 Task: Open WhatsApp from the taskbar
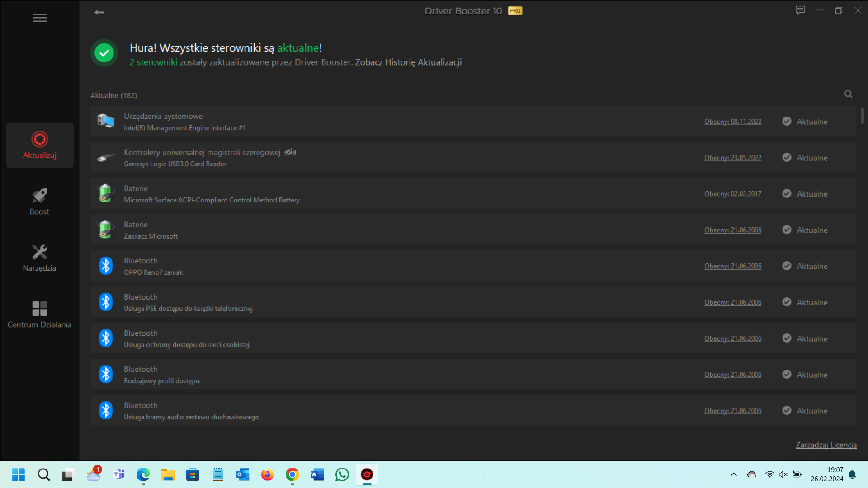(342, 474)
